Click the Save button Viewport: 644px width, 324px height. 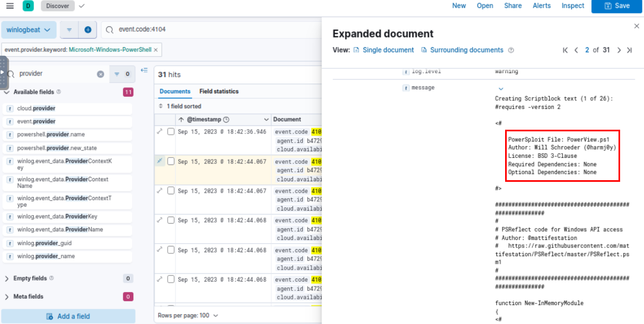pos(616,6)
